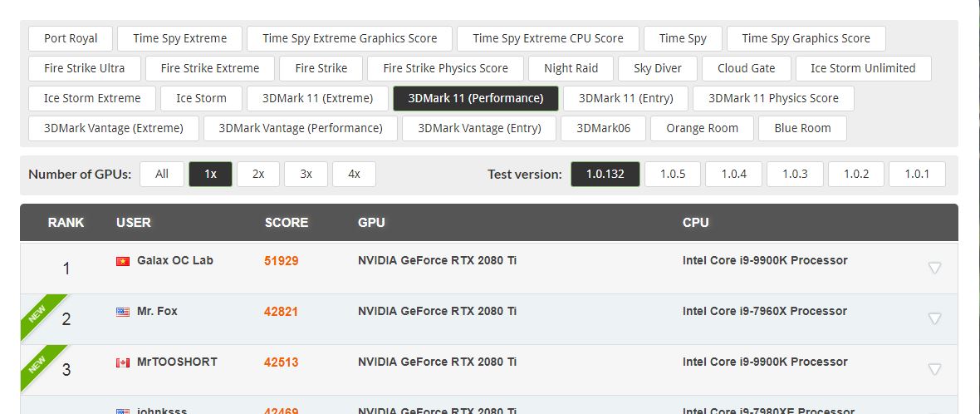The image size is (980, 414).
Task: Expand details for the Galax OC Lab row
Action: click(934, 269)
